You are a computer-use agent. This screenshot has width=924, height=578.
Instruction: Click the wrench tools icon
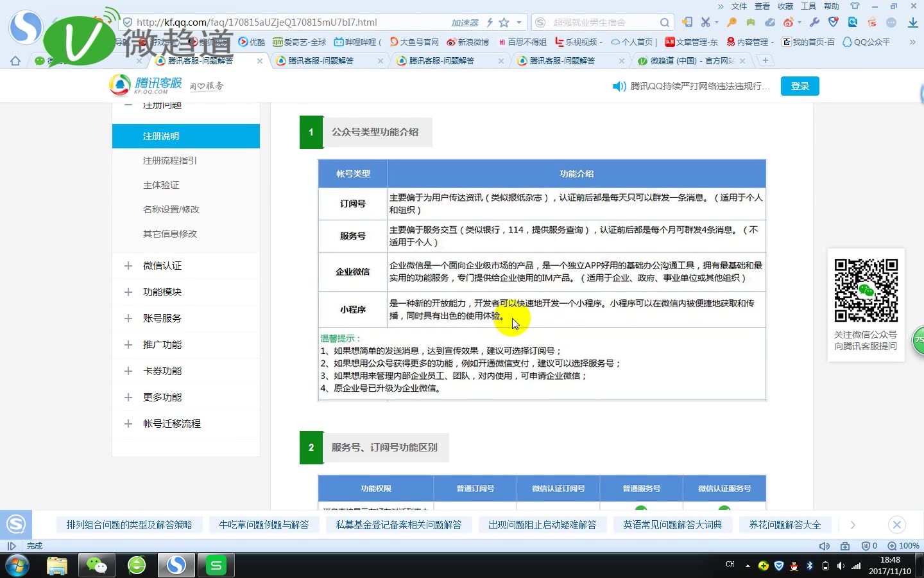pos(814,22)
